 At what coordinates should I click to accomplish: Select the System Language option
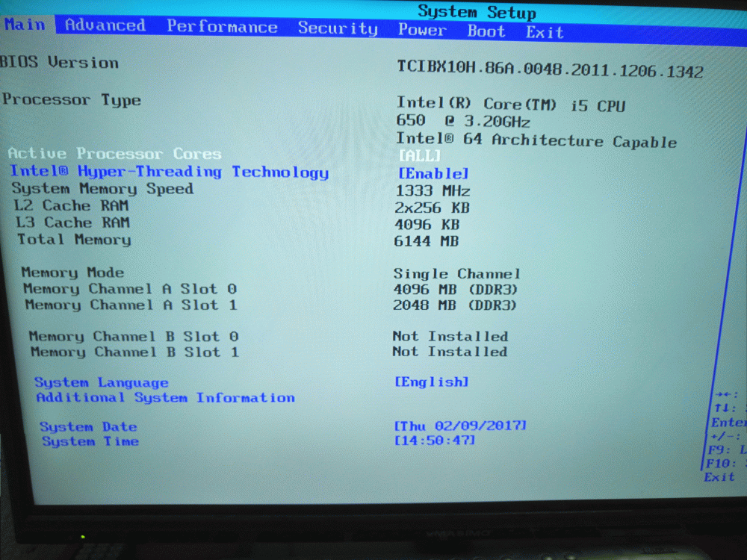tap(102, 382)
